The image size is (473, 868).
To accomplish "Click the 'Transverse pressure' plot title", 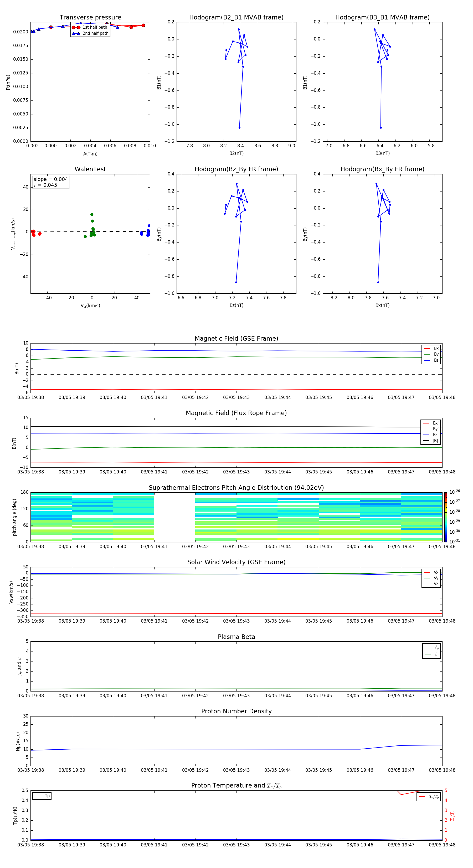I will coord(90,17).
